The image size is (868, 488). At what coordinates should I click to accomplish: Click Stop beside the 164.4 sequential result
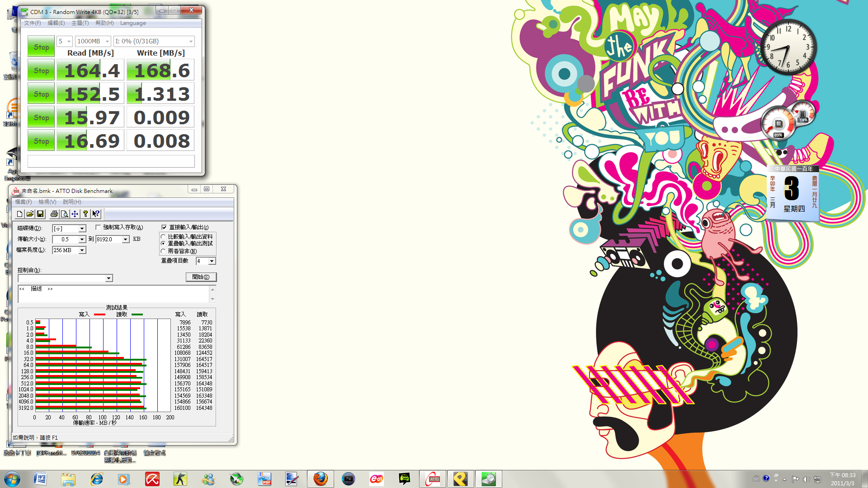click(x=41, y=70)
